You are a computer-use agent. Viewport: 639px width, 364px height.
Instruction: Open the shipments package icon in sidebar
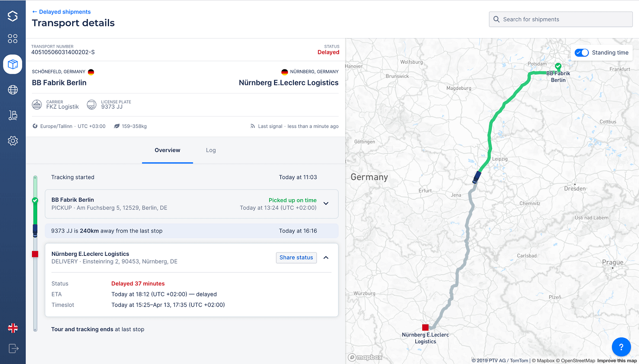click(13, 64)
